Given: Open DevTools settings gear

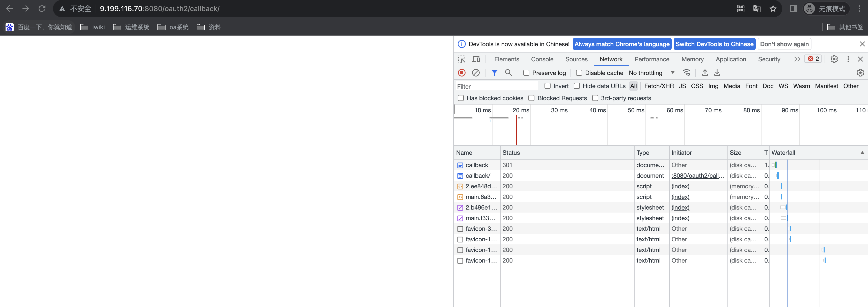Looking at the screenshot, I should tap(834, 59).
